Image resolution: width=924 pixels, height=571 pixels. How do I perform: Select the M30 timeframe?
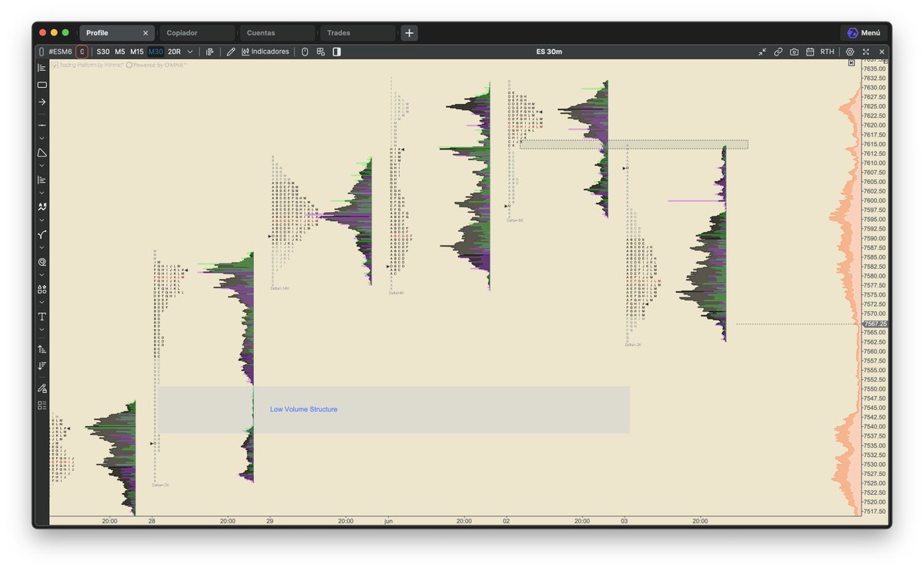(x=156, y=52)
